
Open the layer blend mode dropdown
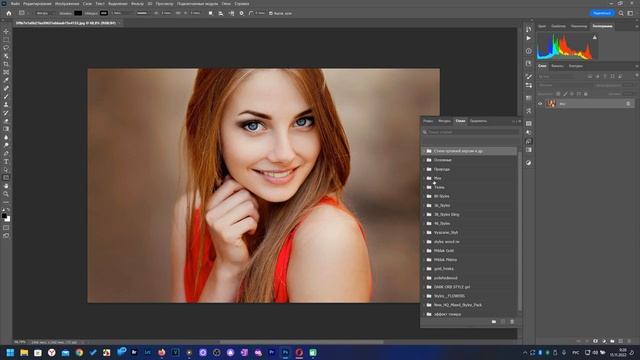pyautogui.click(x=564, y=85)
